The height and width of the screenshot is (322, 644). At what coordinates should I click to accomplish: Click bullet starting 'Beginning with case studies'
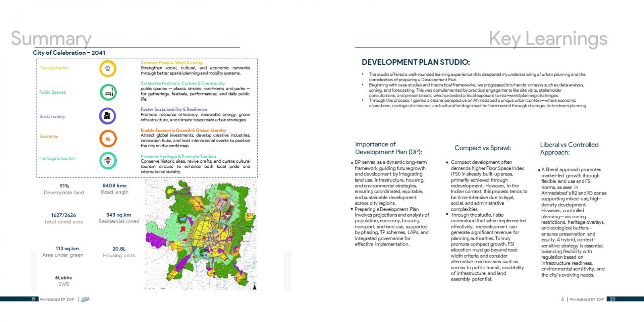pyautogui.click(x=476, y=90)
